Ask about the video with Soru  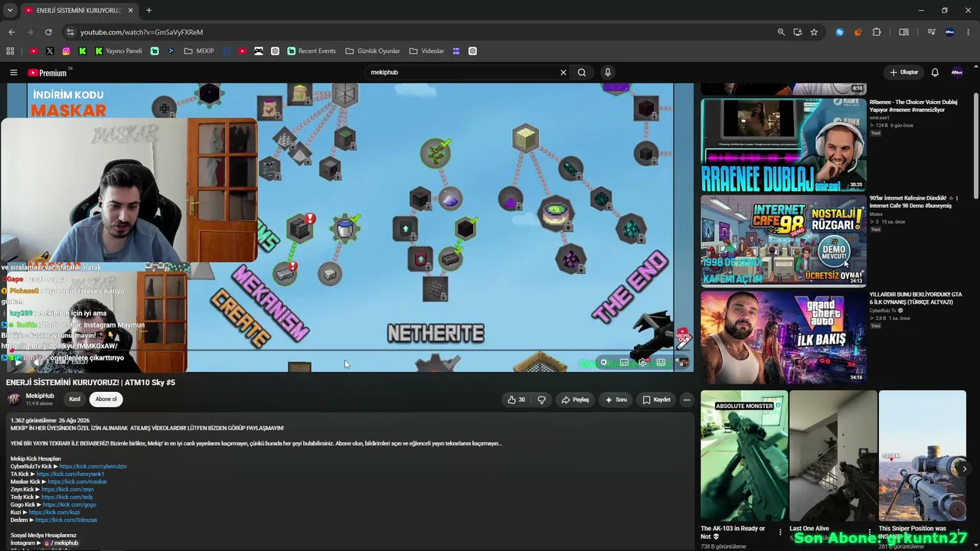point(616,399)
